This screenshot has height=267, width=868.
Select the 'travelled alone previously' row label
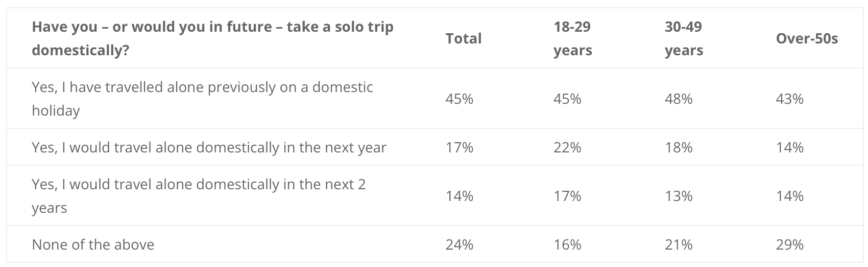tap(202, 99)
